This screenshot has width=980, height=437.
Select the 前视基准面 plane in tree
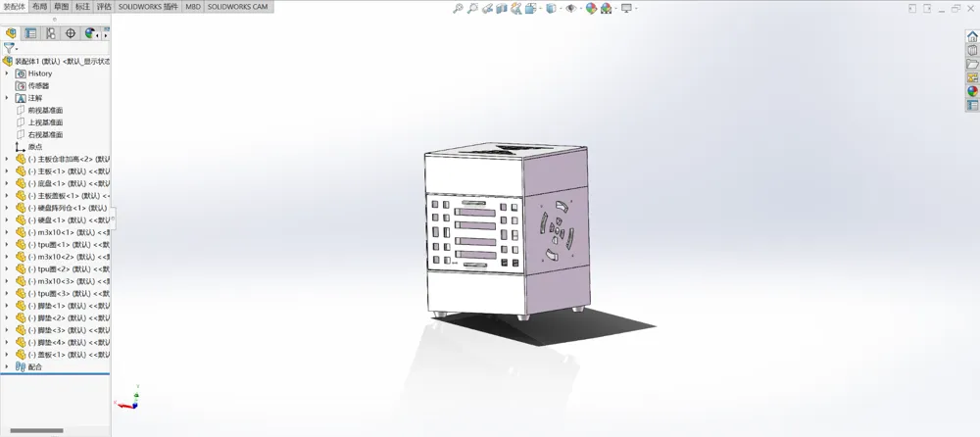click(46, 110)
